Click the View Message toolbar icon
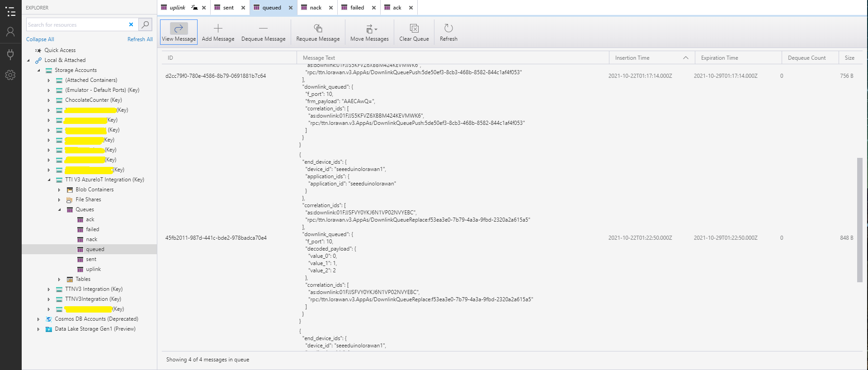Viewport: 868px width, 370px height. (179, 28)
